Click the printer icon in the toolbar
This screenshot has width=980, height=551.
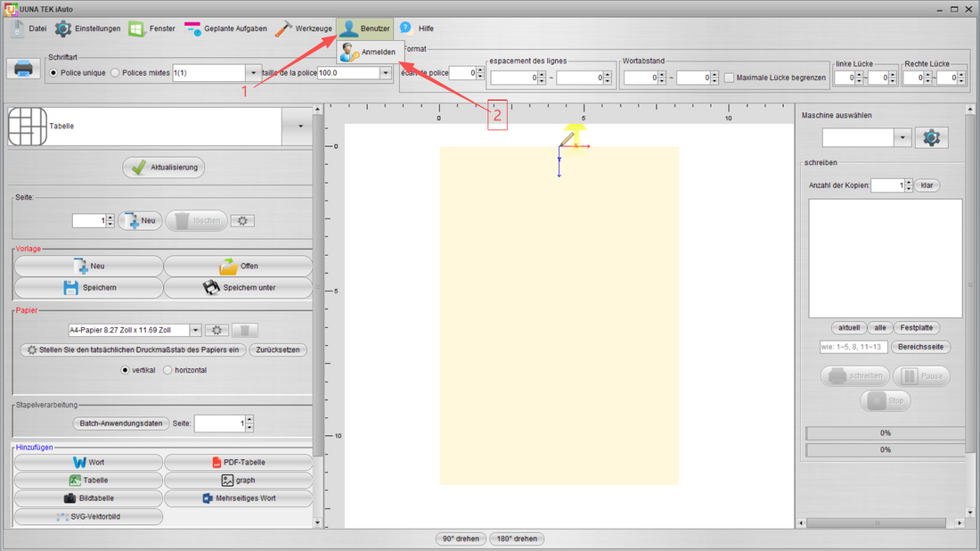click(23, 68)
